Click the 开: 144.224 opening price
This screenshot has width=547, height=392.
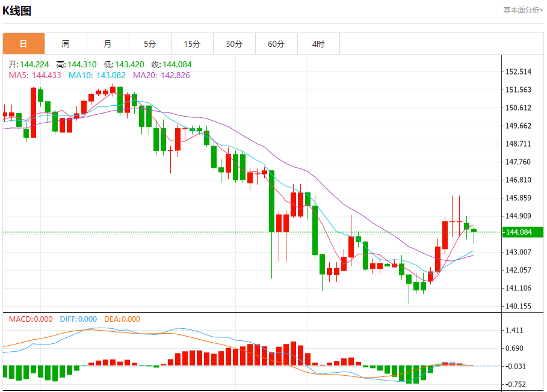coord(29,64)
